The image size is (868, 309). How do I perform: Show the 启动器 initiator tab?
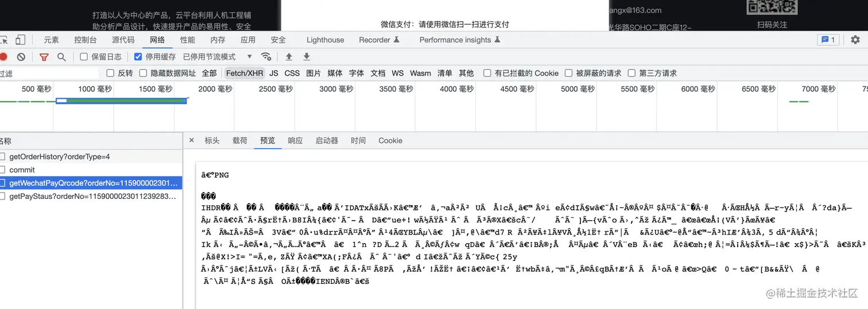(x=327, y=140)
